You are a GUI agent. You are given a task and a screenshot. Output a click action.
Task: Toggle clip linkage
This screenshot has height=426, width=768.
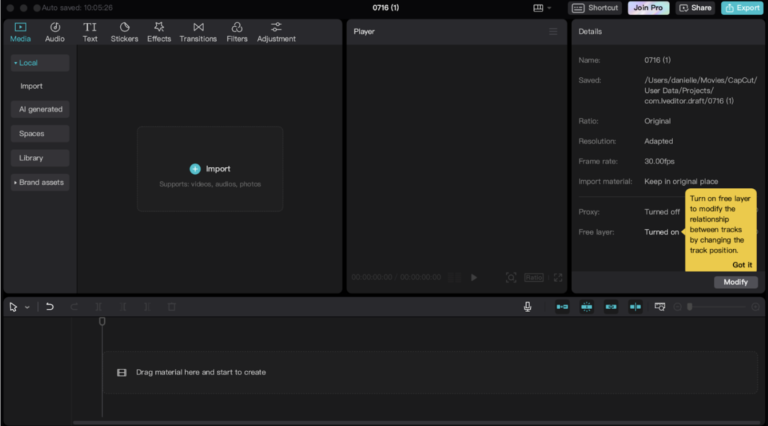coord(611,307)
